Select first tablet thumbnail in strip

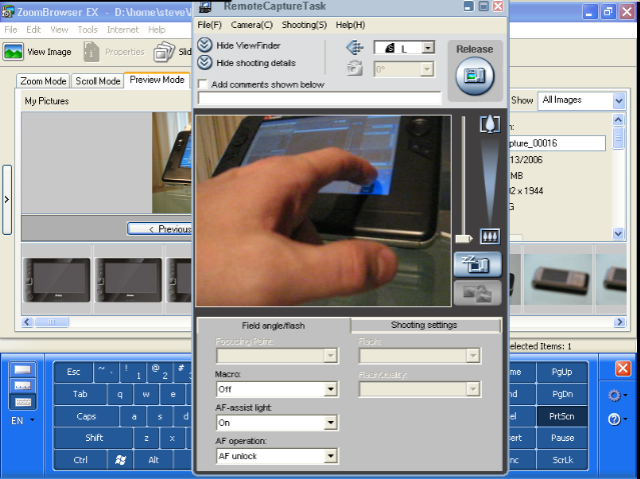(x=57, y=279)
